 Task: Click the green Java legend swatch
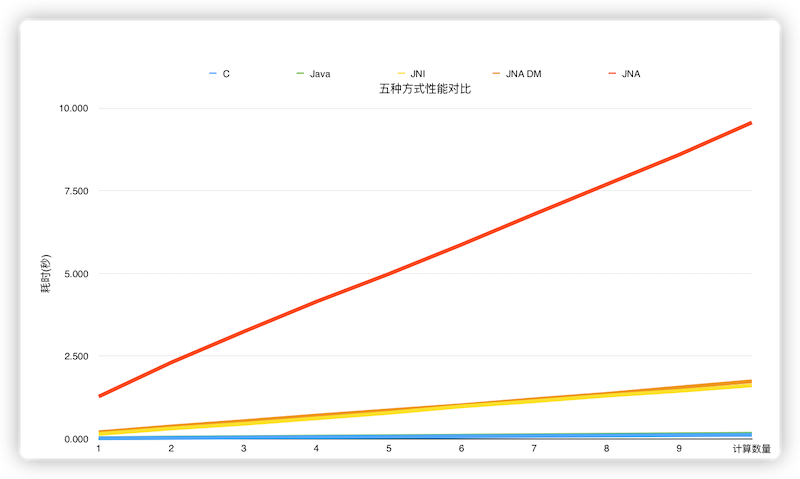[300, 74]
